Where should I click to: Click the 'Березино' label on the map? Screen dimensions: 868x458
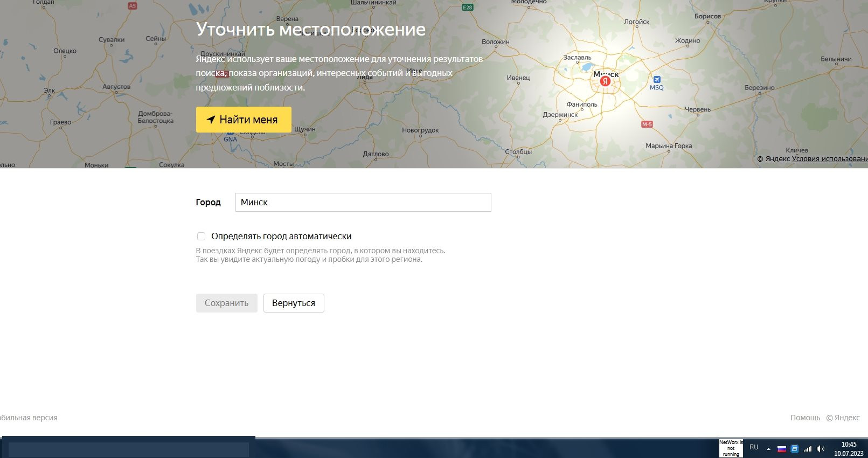pyautogui.click(x=760, y=87)
